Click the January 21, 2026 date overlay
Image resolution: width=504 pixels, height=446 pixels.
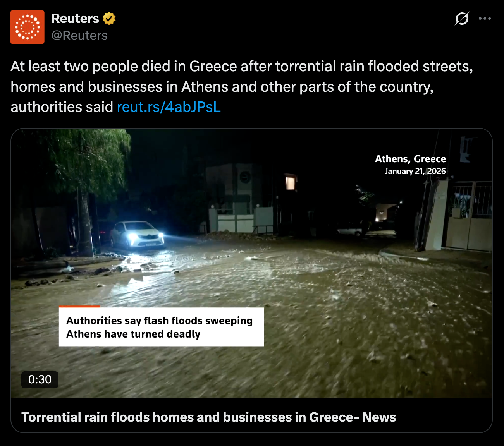coord(415,171)
